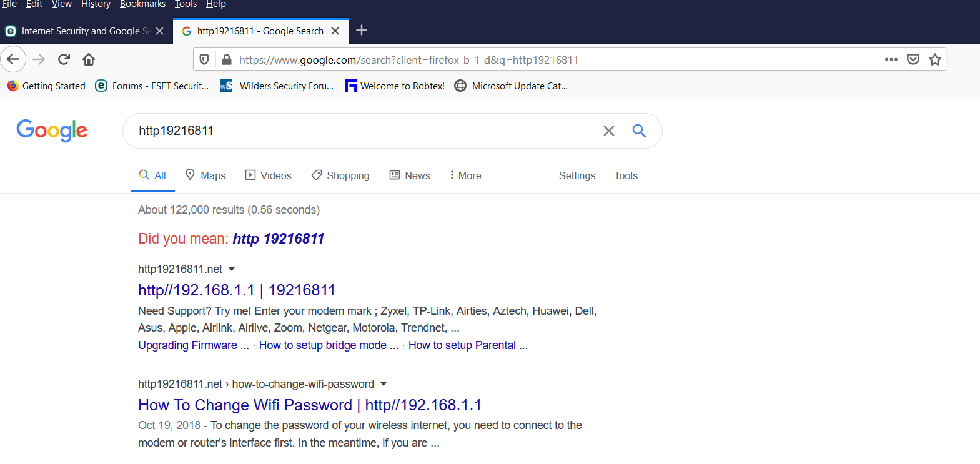Click the http19216811.net result site label

pos(180,269)
